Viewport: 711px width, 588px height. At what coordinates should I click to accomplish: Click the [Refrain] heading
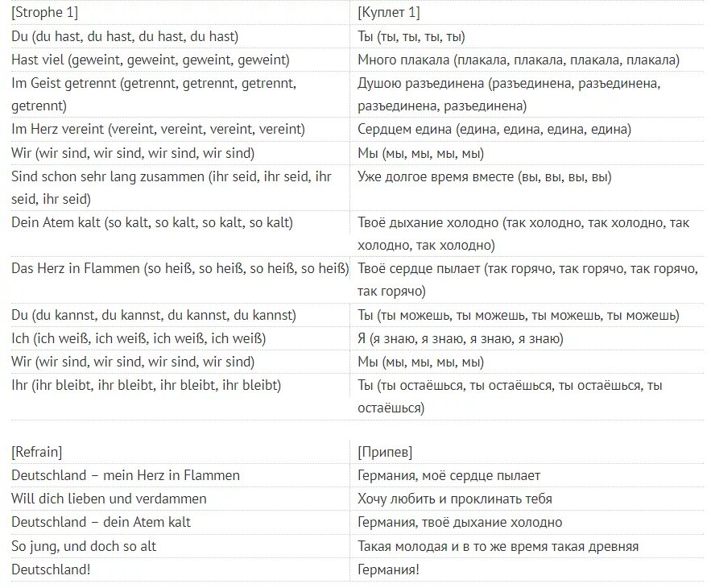37,452
